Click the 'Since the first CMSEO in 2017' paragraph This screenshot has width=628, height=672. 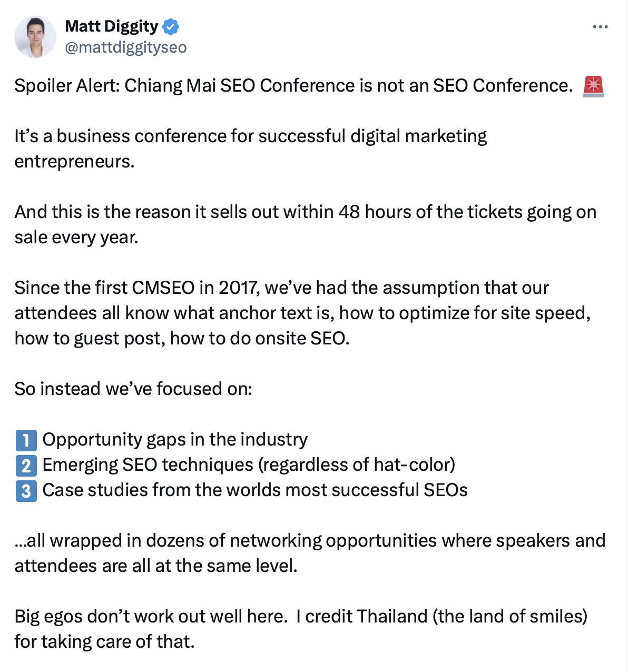[302, 313]
